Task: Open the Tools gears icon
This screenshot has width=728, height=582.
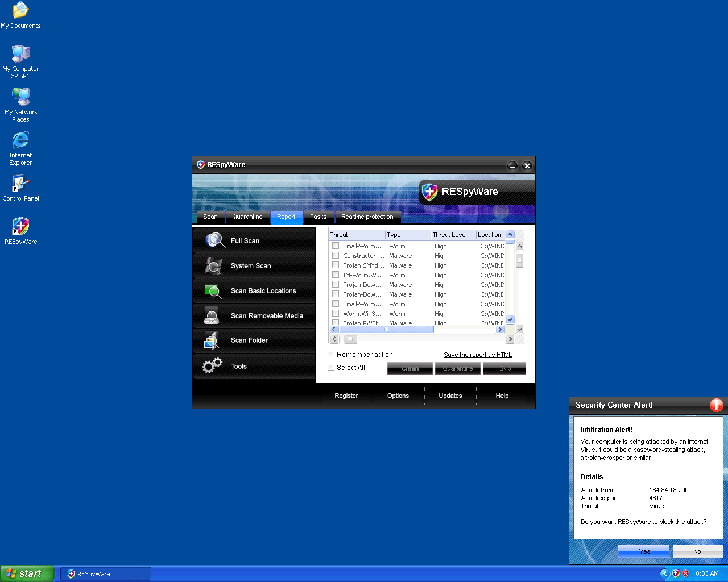Action: click(212, 367)
